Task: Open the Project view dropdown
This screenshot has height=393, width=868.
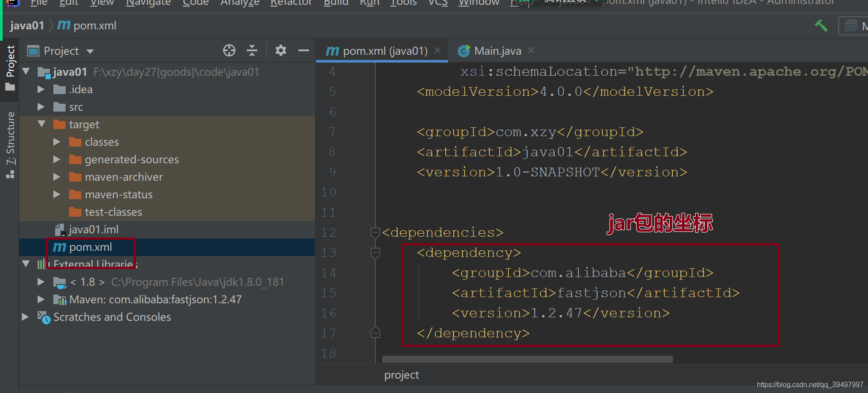Action: pyautogui.click(x=90, y=51)
